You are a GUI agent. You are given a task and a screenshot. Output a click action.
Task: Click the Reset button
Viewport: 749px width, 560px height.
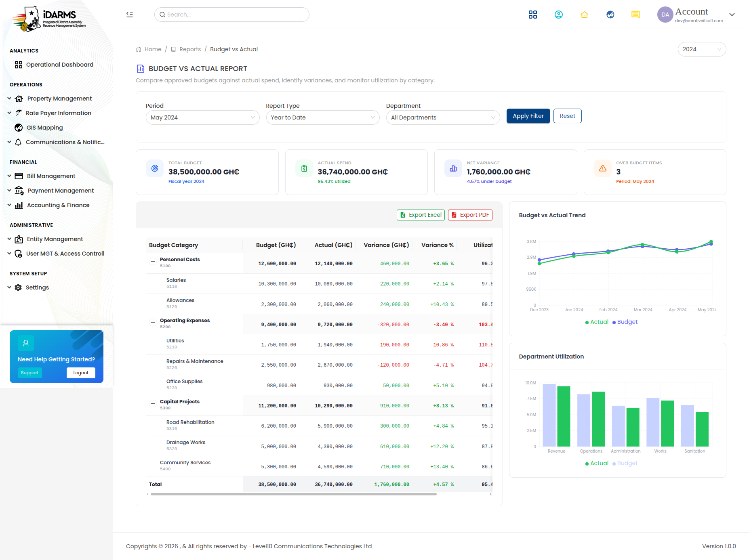(567, 116)
